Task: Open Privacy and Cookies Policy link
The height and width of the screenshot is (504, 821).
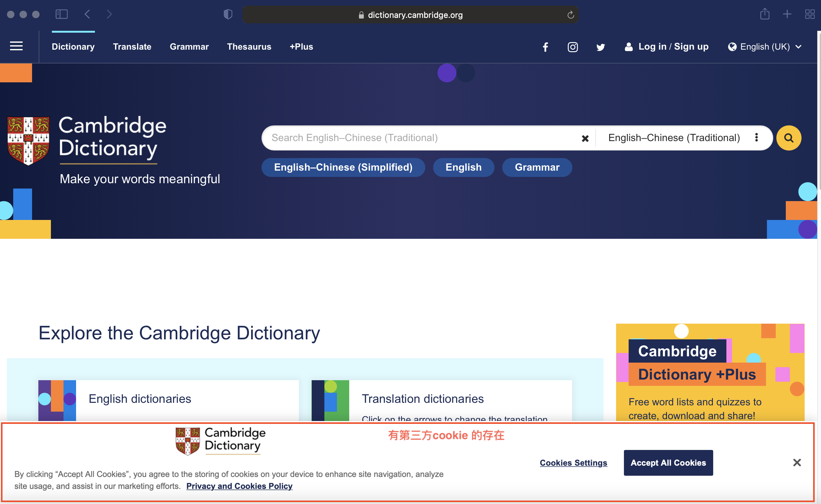Action: click(x=239, y=486)
